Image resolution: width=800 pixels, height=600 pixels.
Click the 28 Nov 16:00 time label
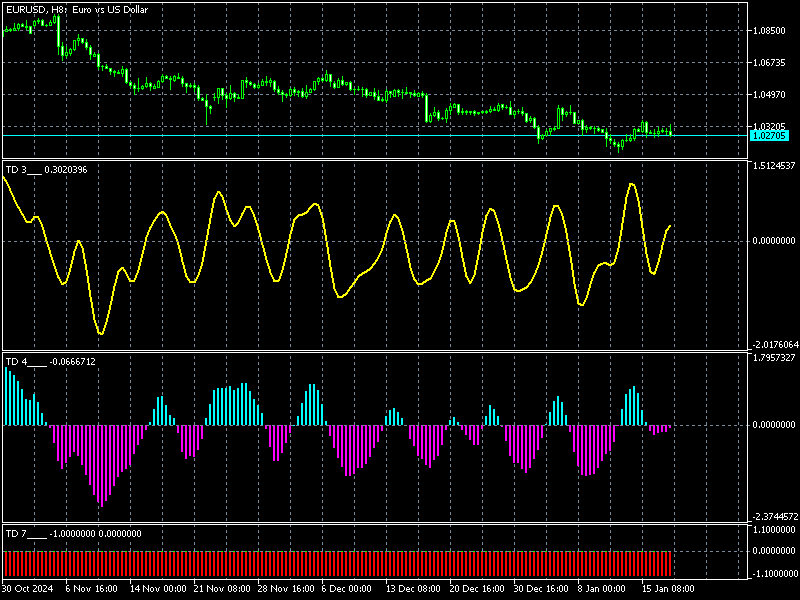286,589
